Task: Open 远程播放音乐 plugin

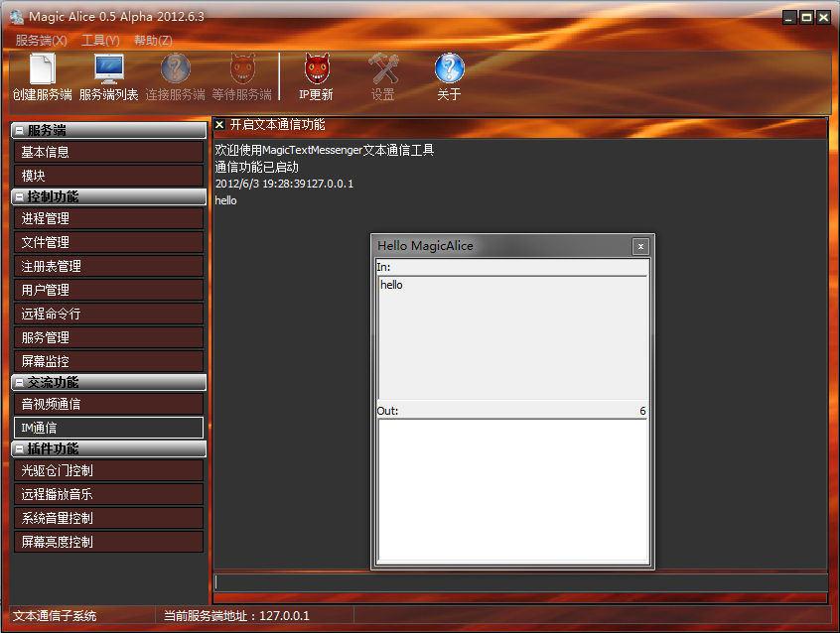Action: pos(109,494)
